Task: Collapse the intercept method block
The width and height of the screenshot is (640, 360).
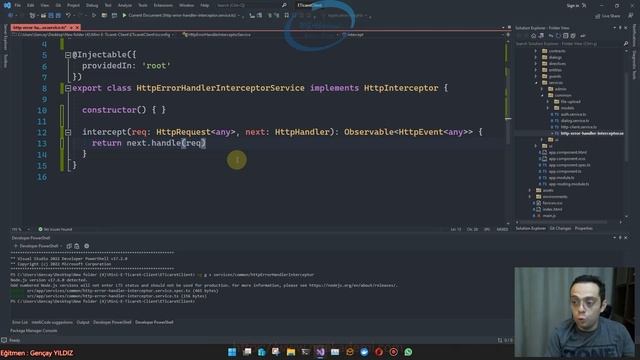Action: coord(68,132)
